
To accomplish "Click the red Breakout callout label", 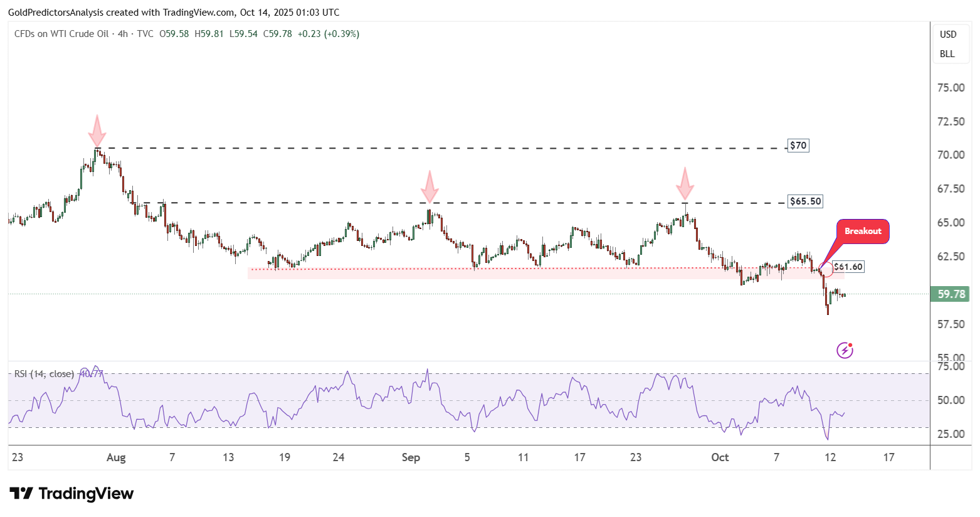I will [863, 232].
